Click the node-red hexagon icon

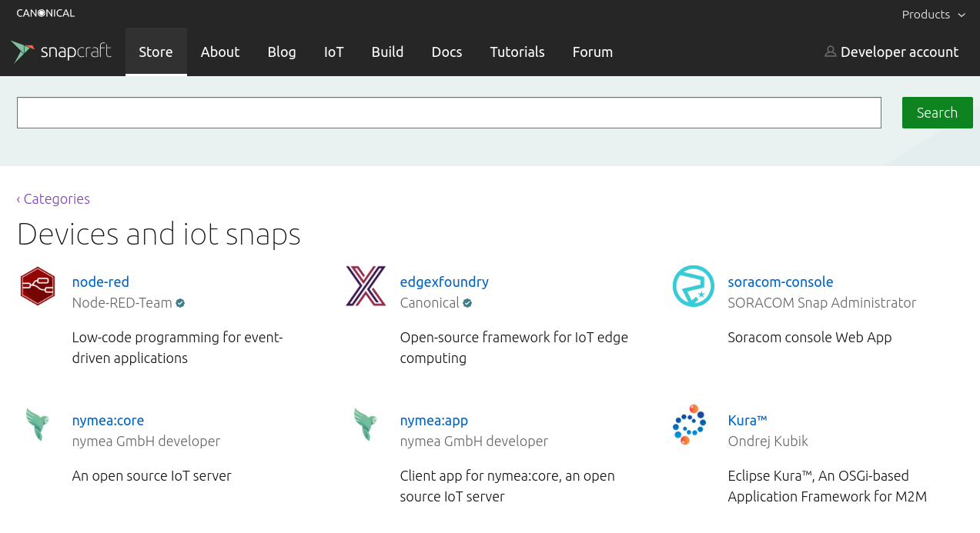38,286
